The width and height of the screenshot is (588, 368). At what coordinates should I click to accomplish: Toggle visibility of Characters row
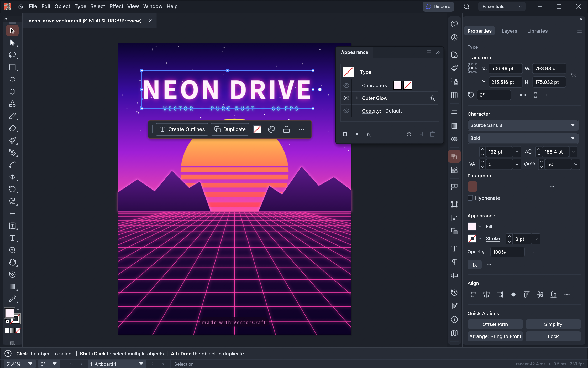(x=346, y=85)
